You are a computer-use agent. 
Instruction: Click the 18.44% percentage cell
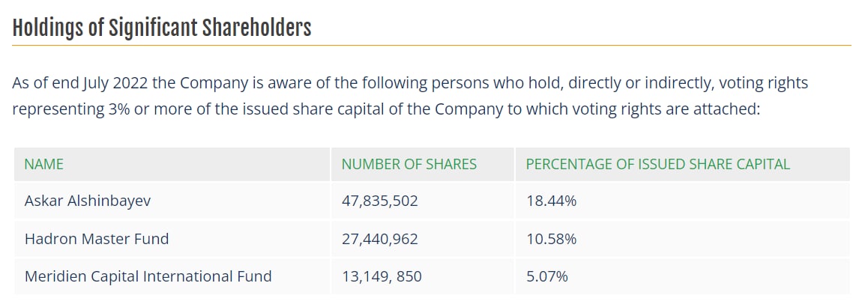tap(551, 201)
